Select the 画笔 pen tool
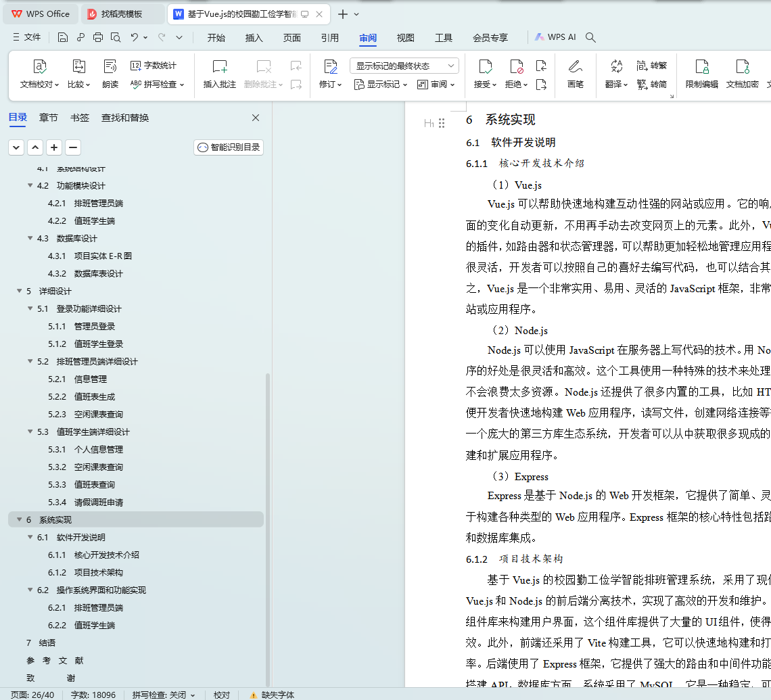The height and width of the screenshot is (700, 771). coord(576,74)
